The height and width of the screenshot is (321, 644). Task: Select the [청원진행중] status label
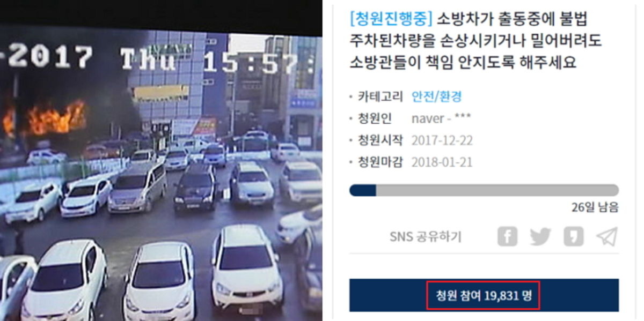pos(391,19)
